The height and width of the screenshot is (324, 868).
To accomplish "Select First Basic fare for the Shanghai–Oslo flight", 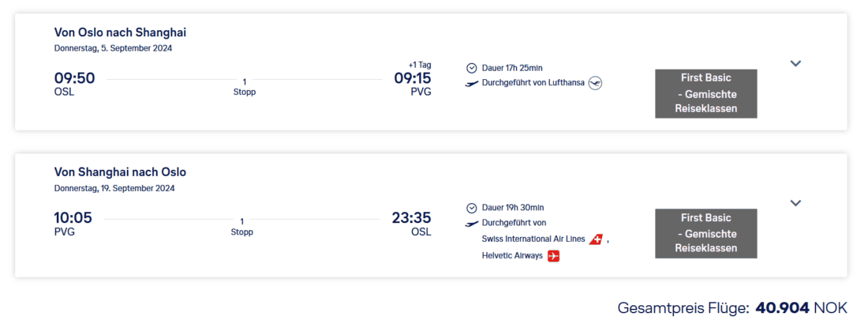I will (705, 233).
